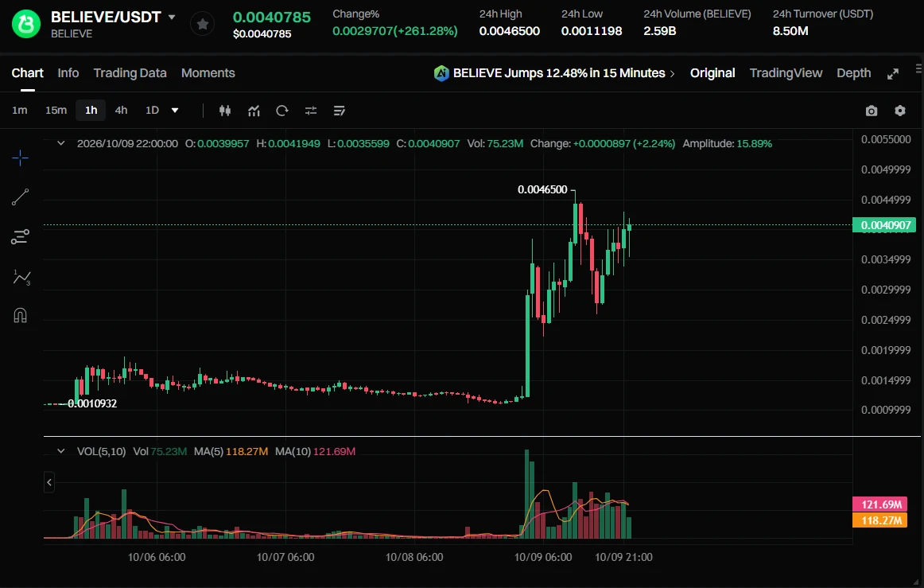Select the 4h timeframe
Image resolution: width=924 pixels, height=588 pixels.
point(121,111)
